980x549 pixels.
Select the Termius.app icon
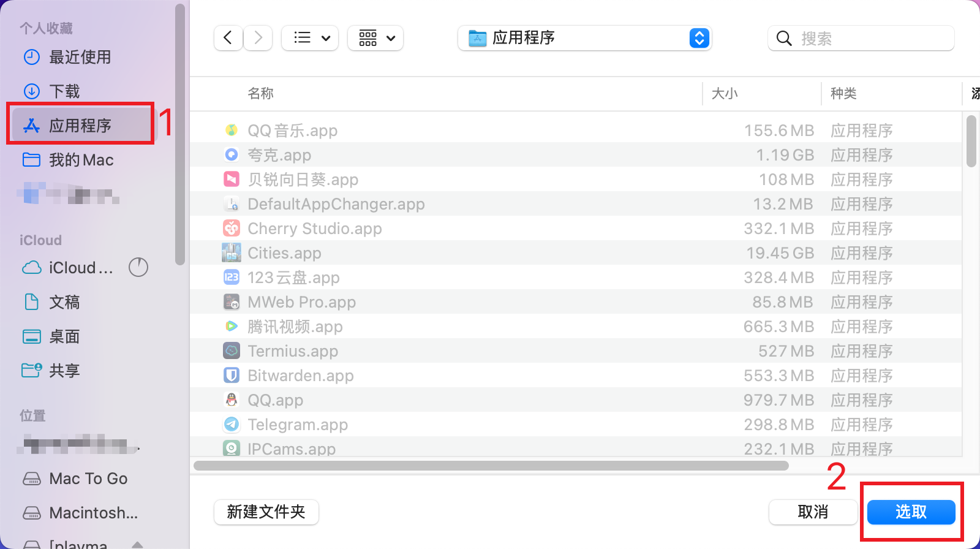point(232,350)
